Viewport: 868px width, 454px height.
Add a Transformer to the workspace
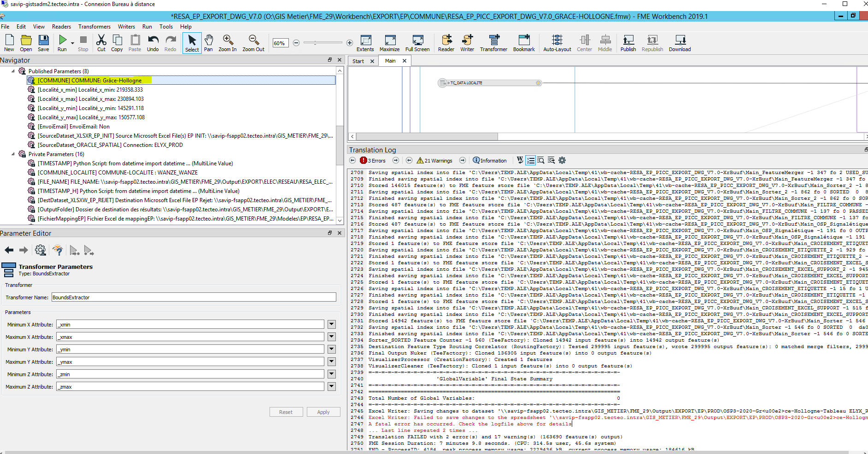pyautogui.click(x=493, y=43)
